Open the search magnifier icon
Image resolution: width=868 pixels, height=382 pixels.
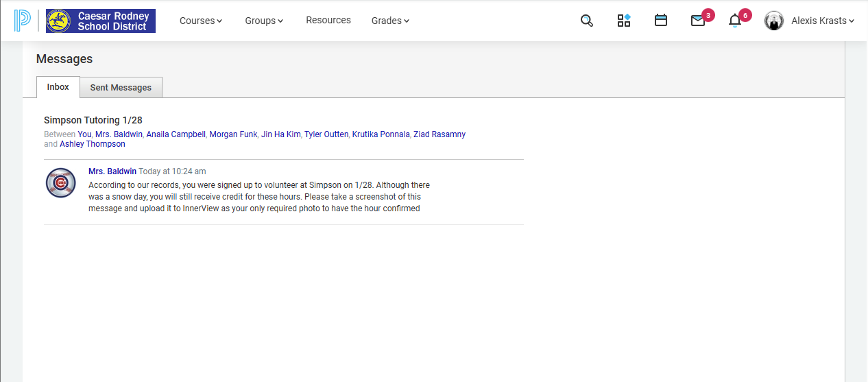tap(586, 21)
